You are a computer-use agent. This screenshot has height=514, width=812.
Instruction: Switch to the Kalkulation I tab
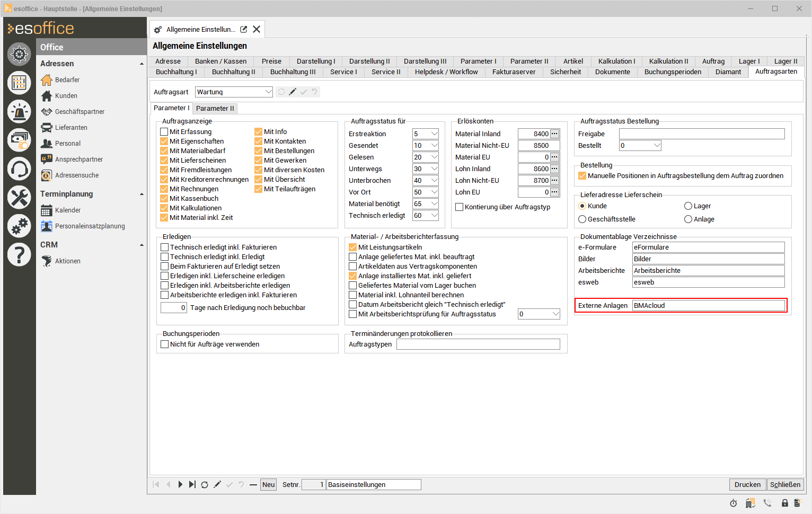[616, 61]
